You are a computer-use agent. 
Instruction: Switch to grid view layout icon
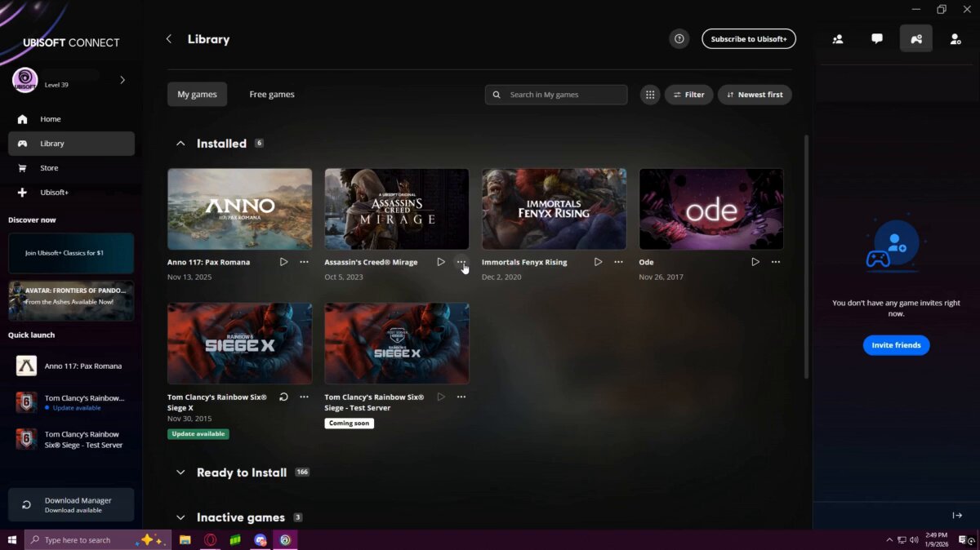tap(650, 95)
